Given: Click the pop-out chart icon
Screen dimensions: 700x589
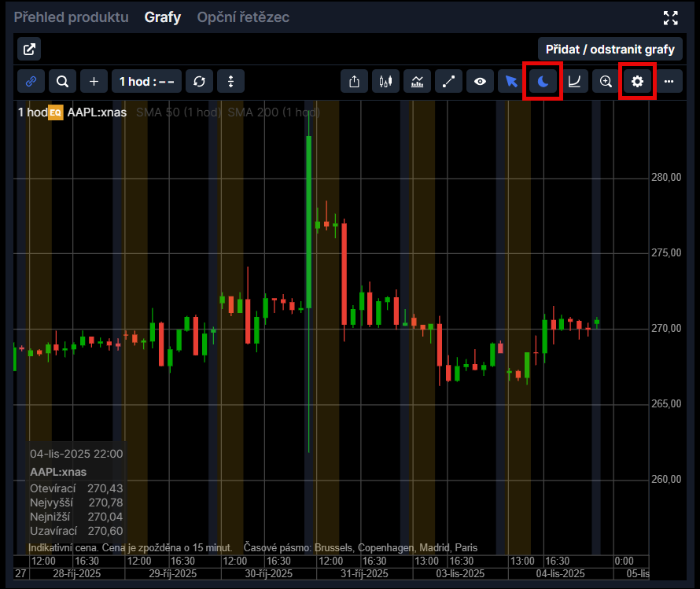Looking at the screenshot, I should [29, 50].
